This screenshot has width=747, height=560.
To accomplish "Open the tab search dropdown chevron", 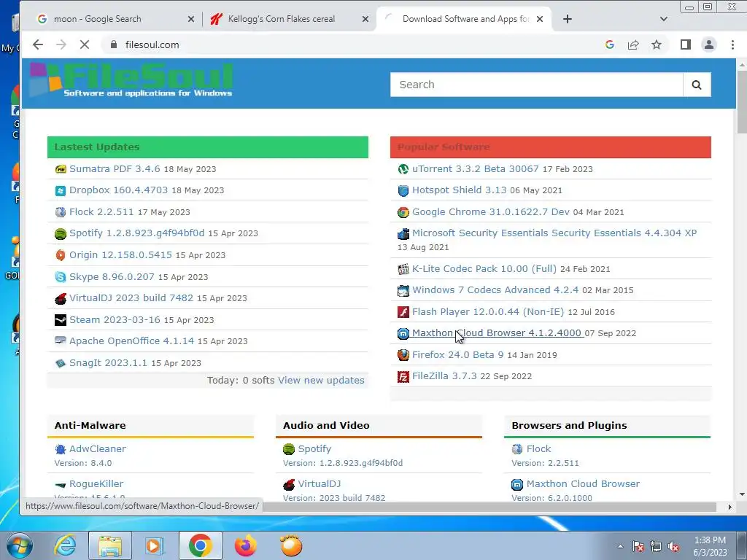I will coord(663,19).
